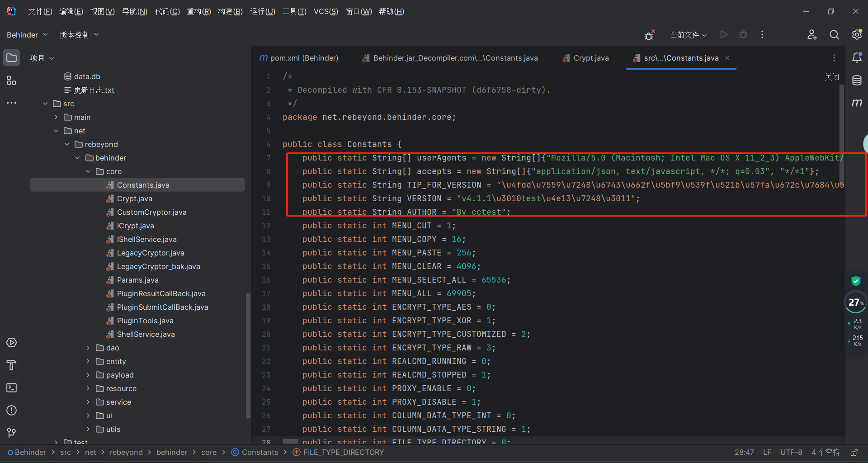Open editor tabs options menu

pos(834,58)
